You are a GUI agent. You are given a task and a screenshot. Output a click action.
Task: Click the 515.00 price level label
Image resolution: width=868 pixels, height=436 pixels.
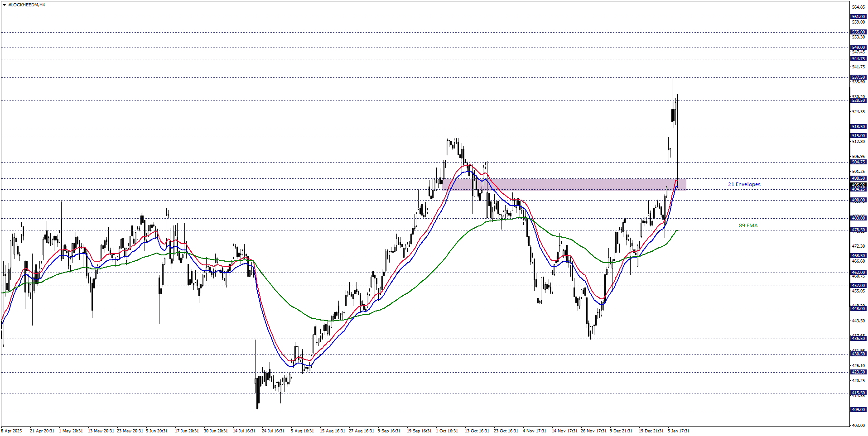coord(858,136)
